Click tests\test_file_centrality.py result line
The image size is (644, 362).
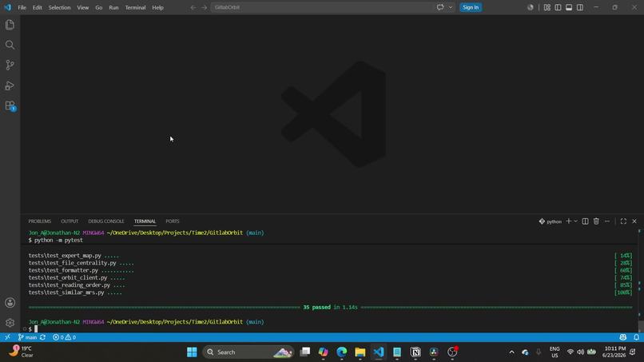(x=81, y=263)
